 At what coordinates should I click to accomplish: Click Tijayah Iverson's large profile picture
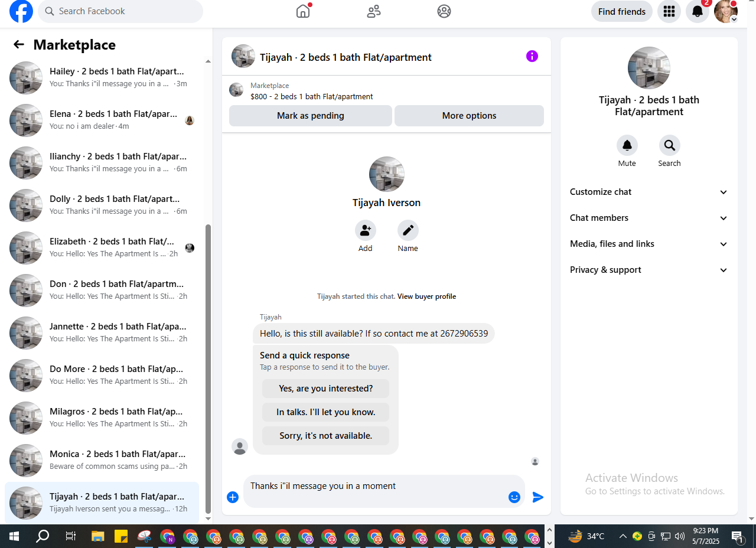(x=387, y=174)
